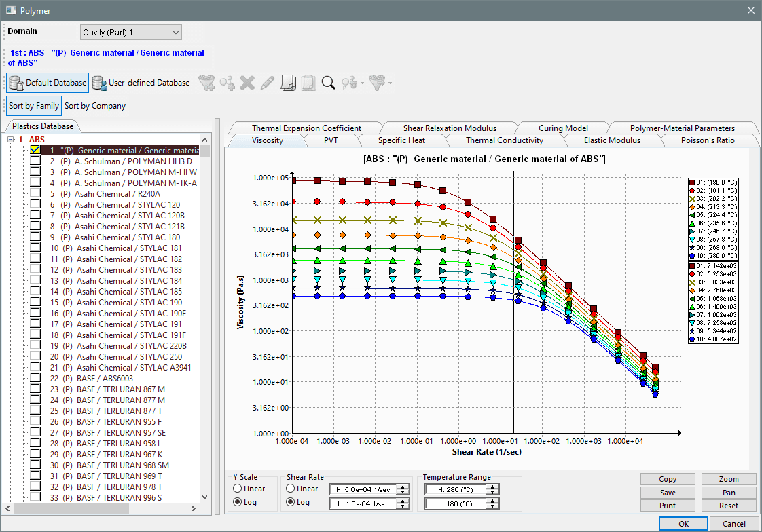Check the Asahi Chemical STYLAC 180 checkbox

pos(35,237)
